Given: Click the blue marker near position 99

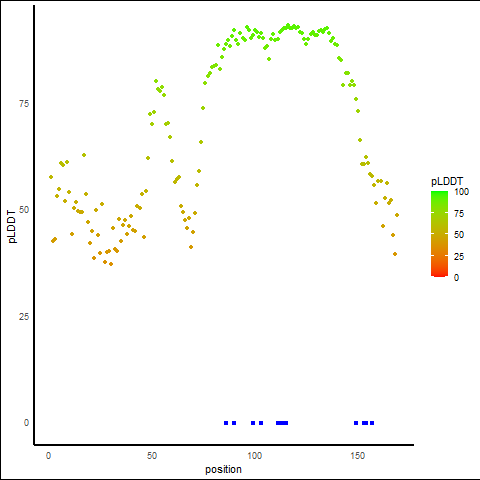Looking at the screenshot, I should click(253, 423).
